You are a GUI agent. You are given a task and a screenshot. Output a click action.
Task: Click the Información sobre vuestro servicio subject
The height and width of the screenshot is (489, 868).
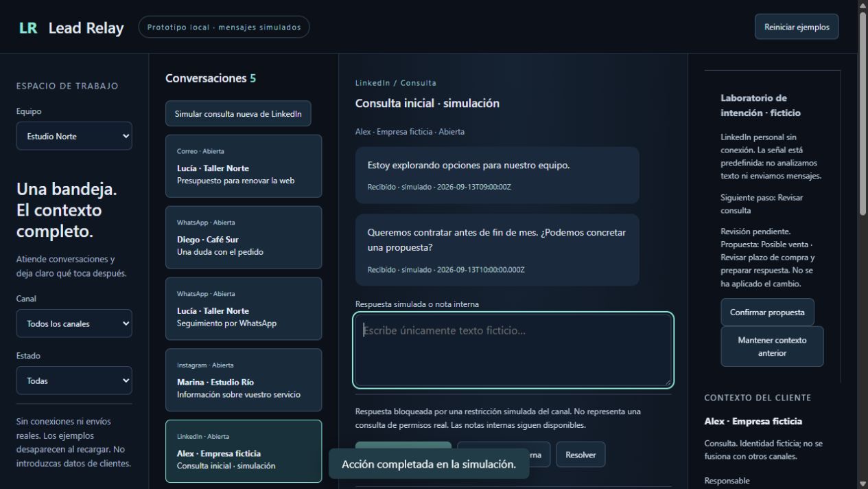point(238,394)
